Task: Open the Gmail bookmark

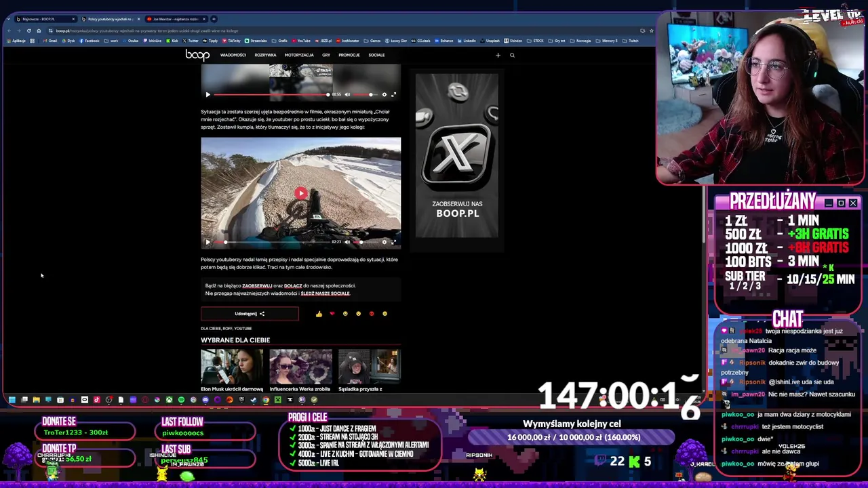Action: coord(50,41)
